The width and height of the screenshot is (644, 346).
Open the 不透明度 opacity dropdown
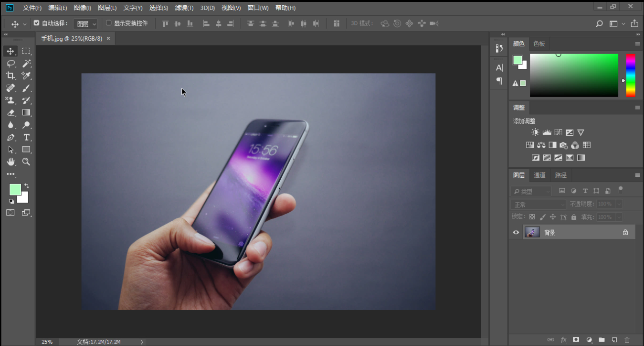pos(619,204)
